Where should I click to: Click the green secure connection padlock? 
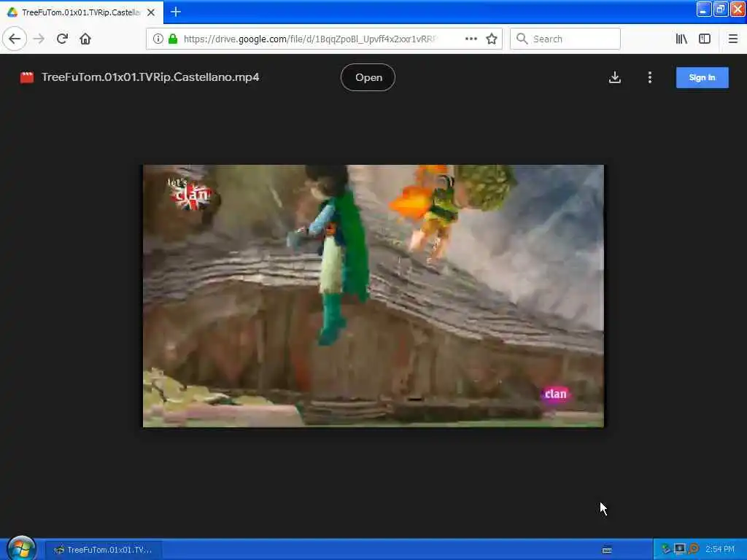point(173,39)
